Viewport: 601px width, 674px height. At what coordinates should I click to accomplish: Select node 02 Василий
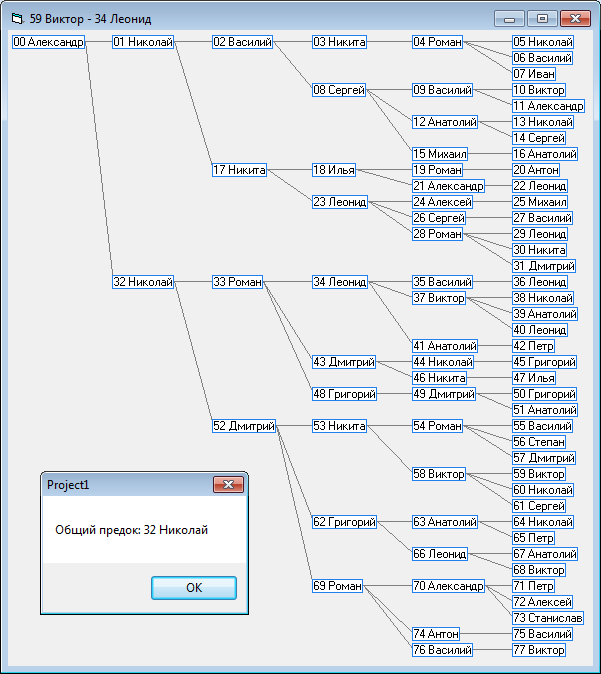(x=242, y=42)
